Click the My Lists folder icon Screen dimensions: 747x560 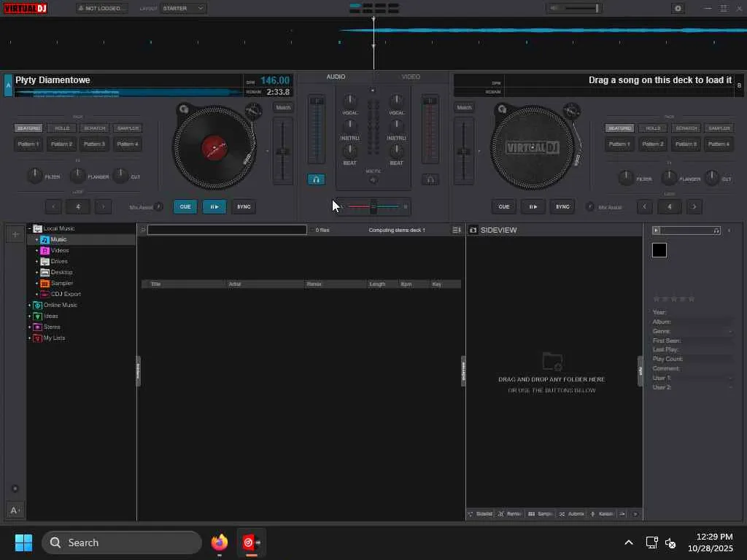pyautogui.click(x=38, y=338)
